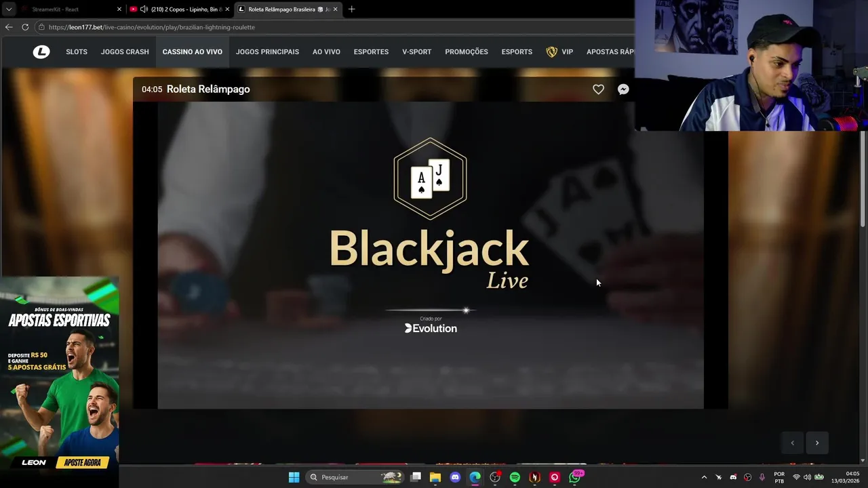Viewport: 868px width, 488px height.
Task: Open the red lightning app in taskbar
Action: (534, 477)
